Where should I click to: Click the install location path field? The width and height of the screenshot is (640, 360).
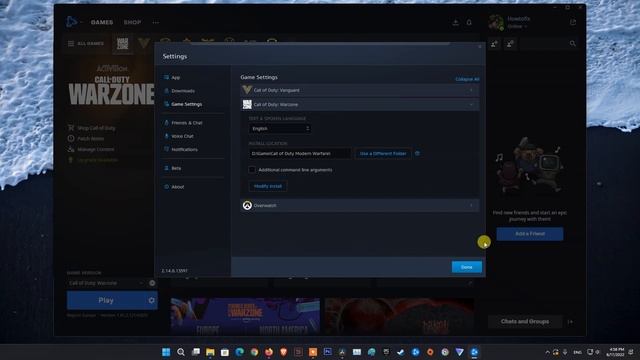coord(300,153)
